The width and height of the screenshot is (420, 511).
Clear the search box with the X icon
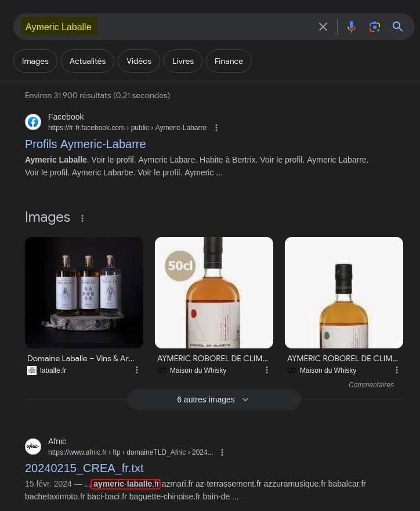pyautogui.click(x=323, y=27)
